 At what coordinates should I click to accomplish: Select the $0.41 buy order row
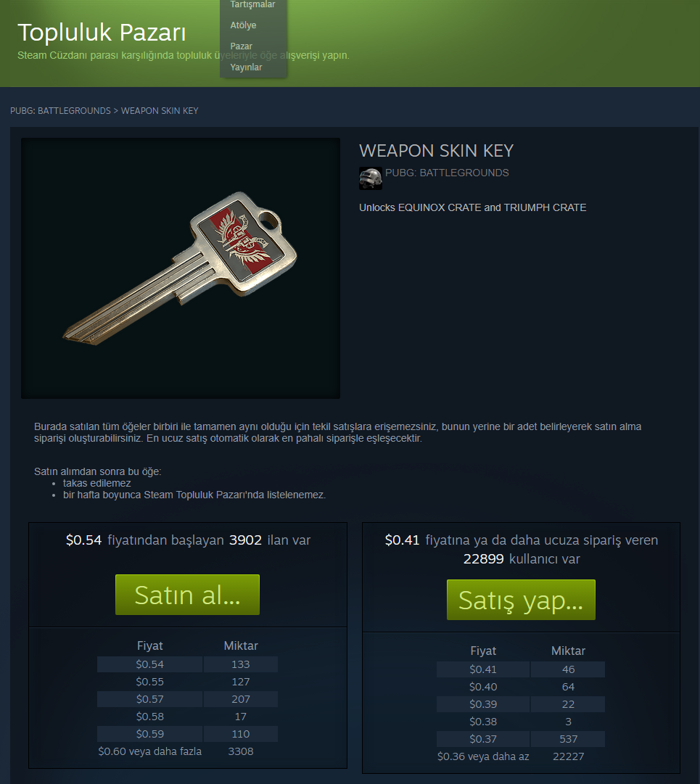(521, 669)
